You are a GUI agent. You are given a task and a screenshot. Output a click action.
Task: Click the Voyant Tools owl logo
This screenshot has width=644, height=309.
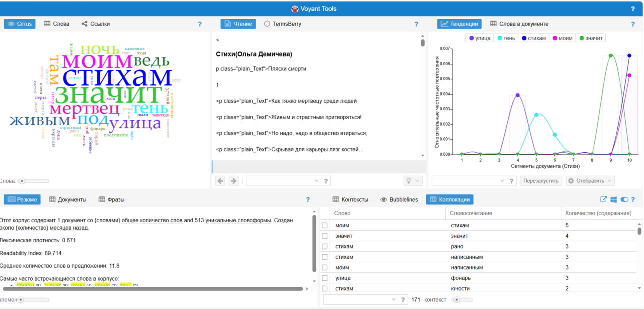click(x=295, y=9)
